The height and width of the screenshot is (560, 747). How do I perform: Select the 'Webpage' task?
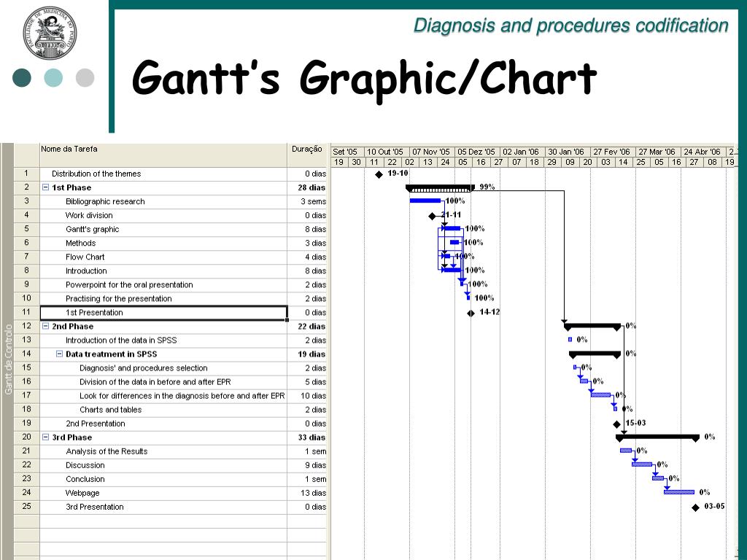pyautogui.click(x=163, y=493)
